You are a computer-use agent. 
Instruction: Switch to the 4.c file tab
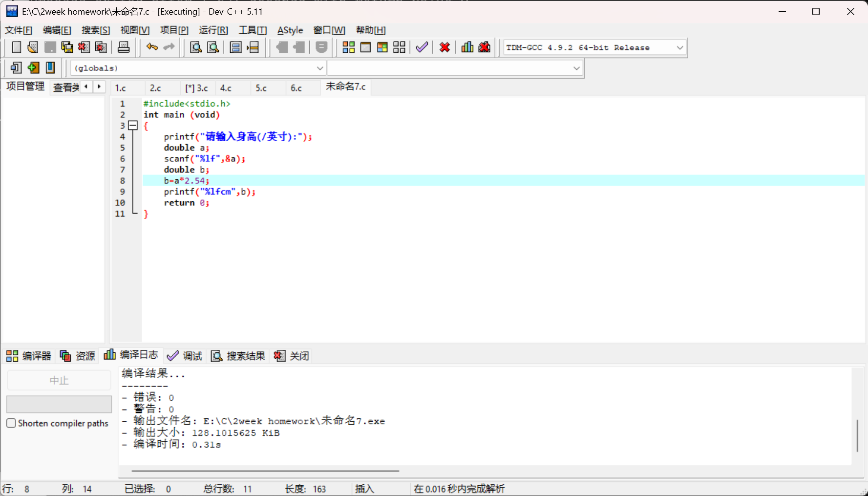(226, 88)
